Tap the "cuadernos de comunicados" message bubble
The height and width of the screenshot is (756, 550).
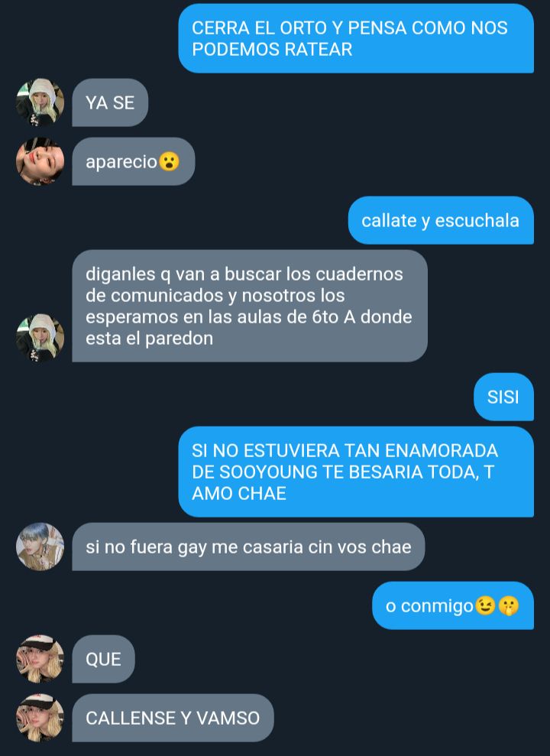point(250,306)
